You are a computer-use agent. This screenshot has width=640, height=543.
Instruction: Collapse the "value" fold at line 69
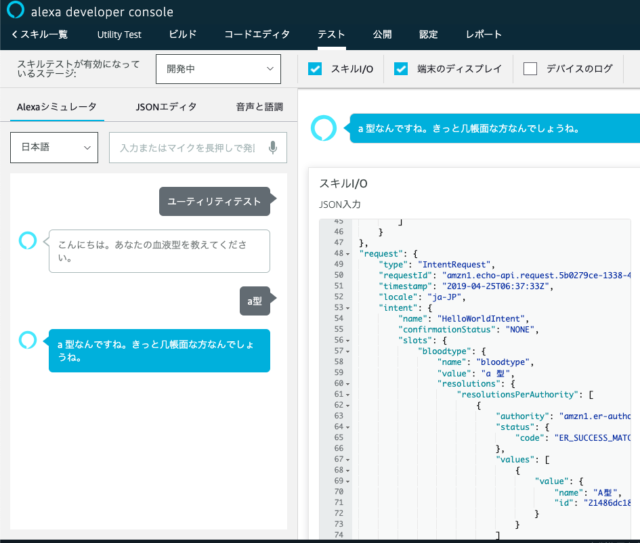(348, 481)
